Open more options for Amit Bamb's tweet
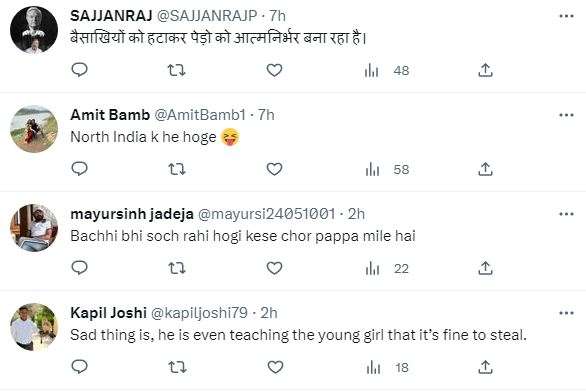This screenshot has height=391, width=586. click(x=566, y=115)
